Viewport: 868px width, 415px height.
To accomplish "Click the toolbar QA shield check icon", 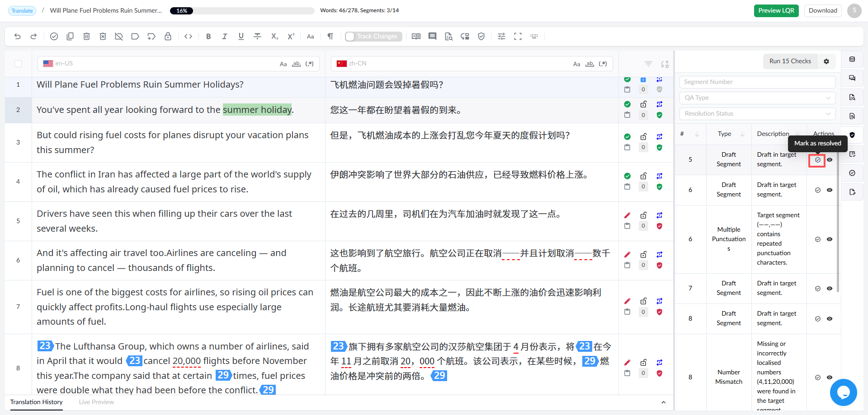I will pos(481,37).
